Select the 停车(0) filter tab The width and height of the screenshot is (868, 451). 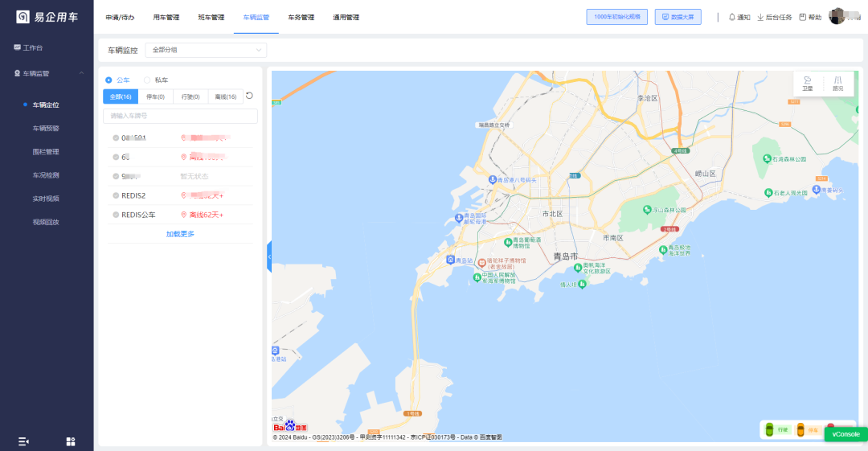(x=156, y=97)
